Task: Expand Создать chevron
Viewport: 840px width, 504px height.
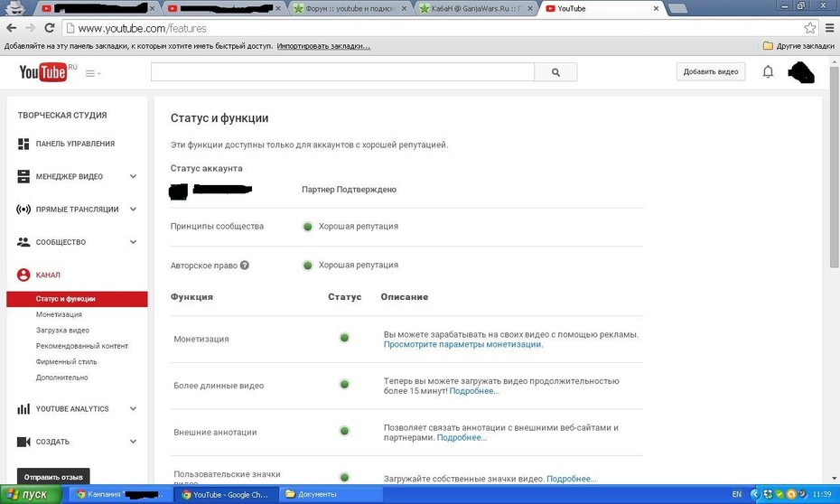Action: (133, 442)
